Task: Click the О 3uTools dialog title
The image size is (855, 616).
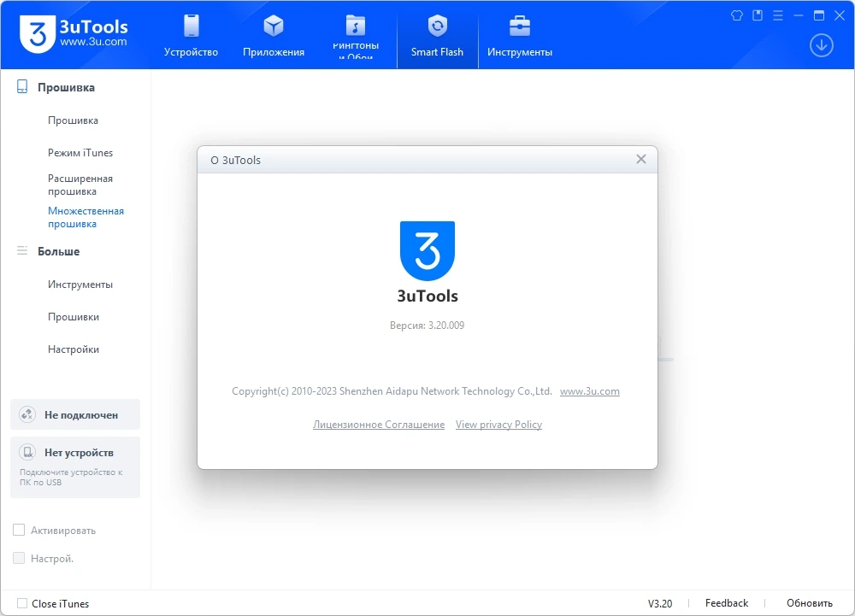Action: [x=236, y=160]
